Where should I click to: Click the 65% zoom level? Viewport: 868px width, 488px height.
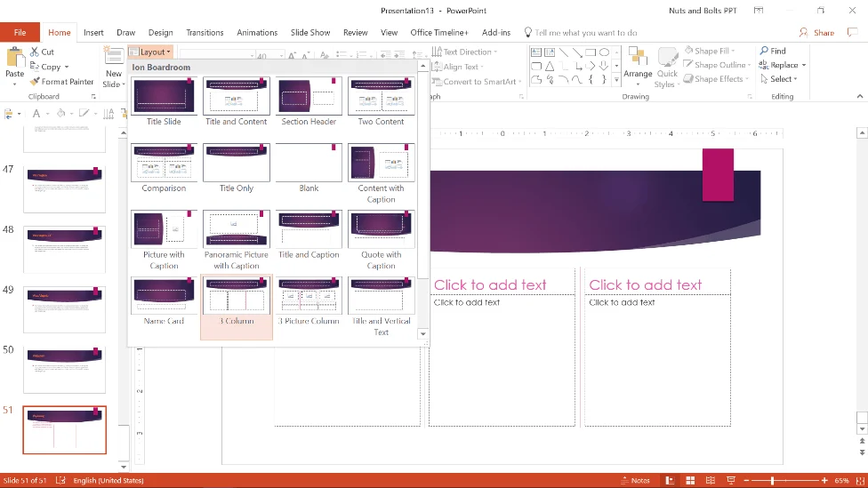pos(841,480)
